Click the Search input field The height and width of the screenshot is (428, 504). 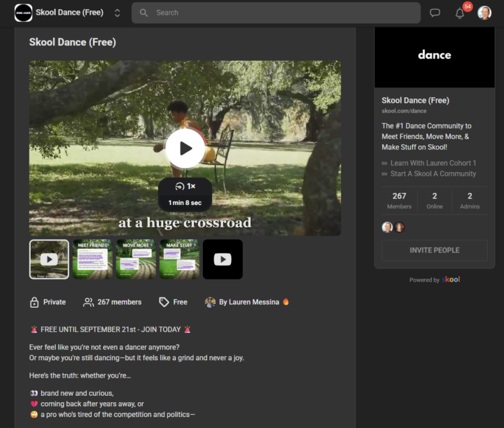280,13
